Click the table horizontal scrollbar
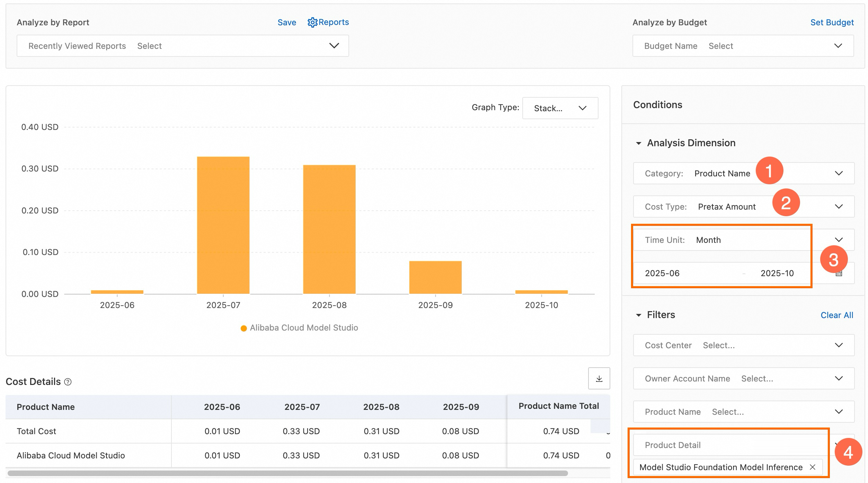The image size is (868, 483). click(287, 473)
